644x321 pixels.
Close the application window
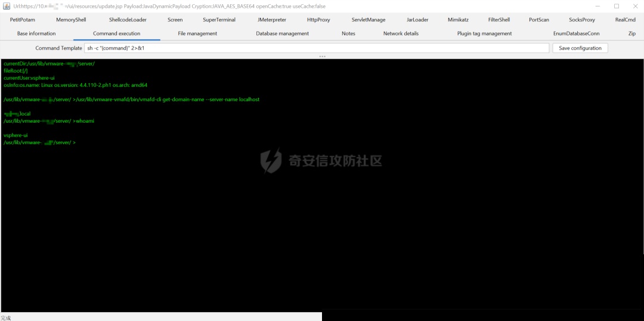pos(635,6)
